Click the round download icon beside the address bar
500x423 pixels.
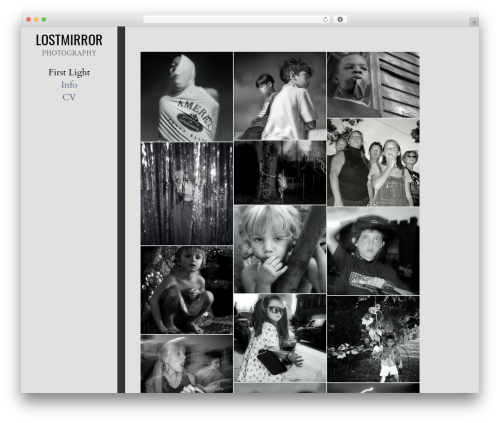[340, 20]
